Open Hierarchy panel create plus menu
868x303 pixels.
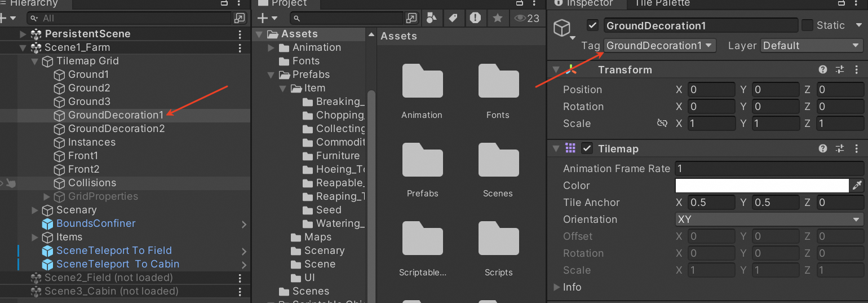(8, 18)
